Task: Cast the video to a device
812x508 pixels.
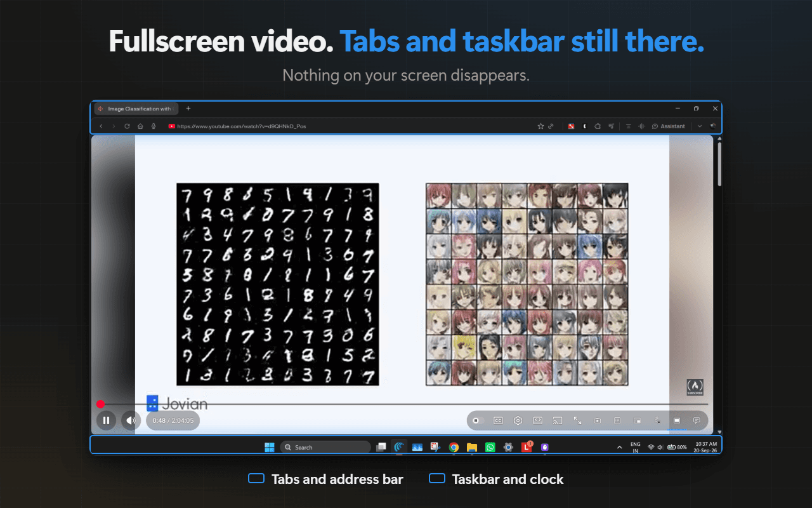Action: tap(558, 420)
